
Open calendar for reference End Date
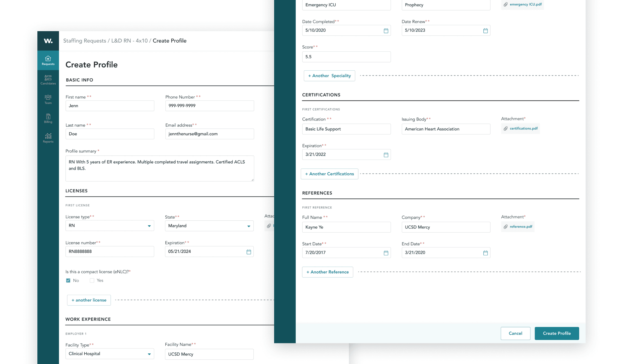[485, 253]
